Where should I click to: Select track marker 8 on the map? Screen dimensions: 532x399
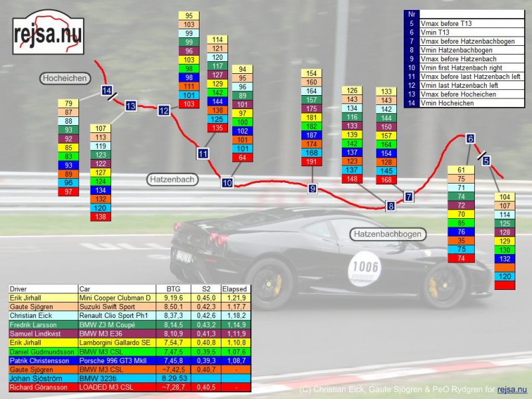[390, 206]
